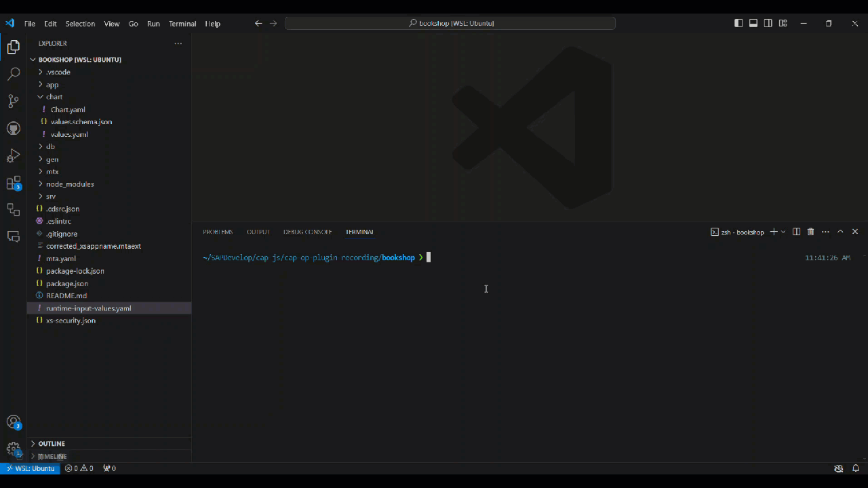Open the Selection menu
Image resolution: width=868 pixels, height=488 pixels.
click(80, 23)
